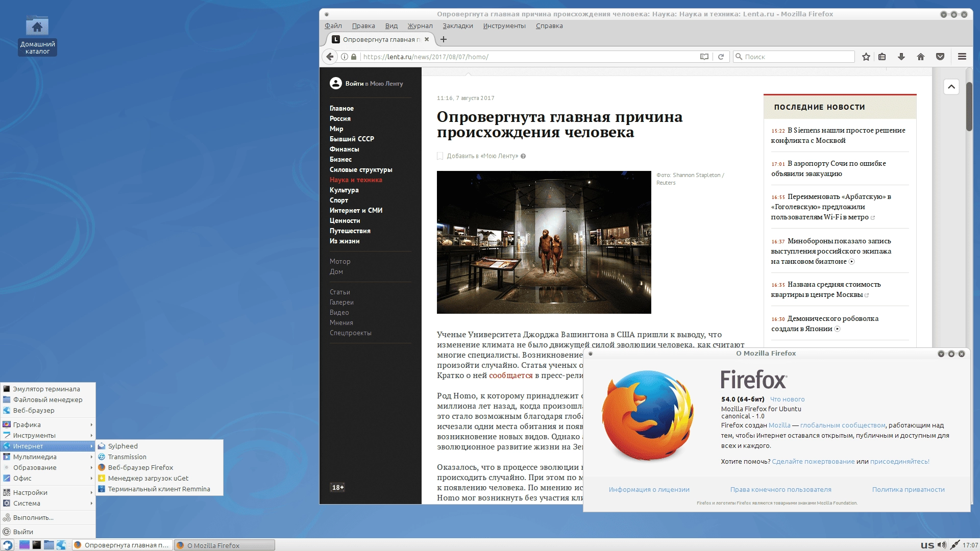The height and width of the screenshot is (551, 980).
Task: Switch to 'О Mozilla Firefox' taskbar window
Action: [225, 545]
